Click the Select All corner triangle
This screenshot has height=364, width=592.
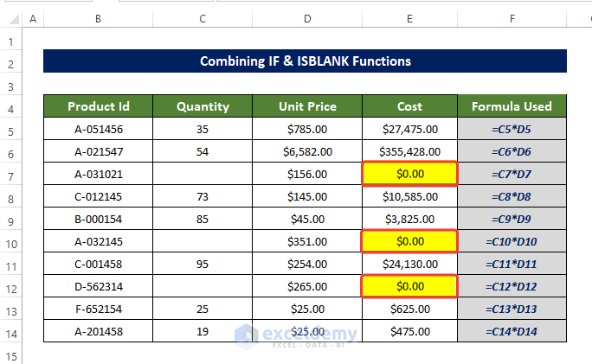pyautogui.click(x=10, y=18)
